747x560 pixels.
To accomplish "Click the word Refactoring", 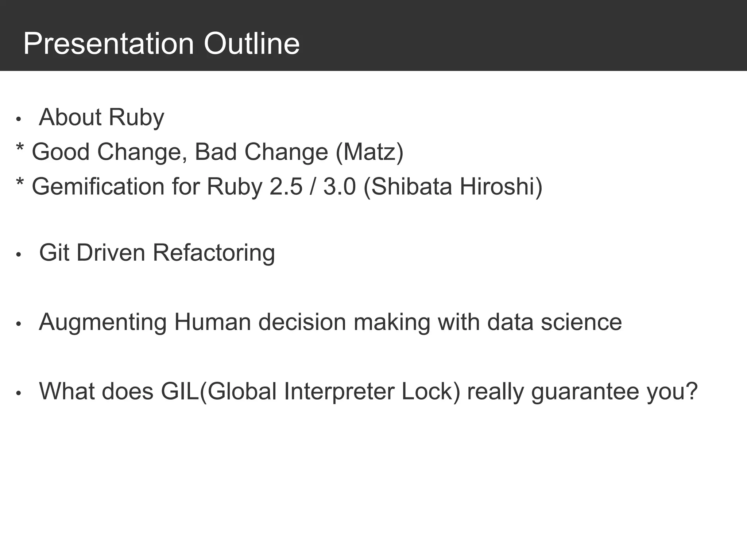I will pos(214,253).
